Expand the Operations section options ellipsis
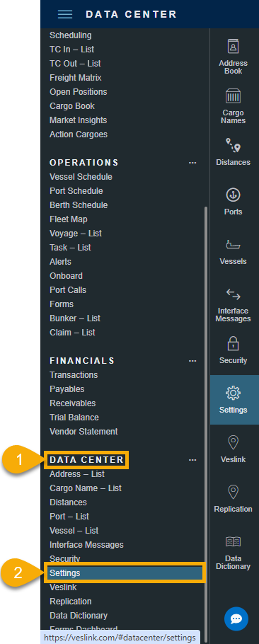This screenshot has height=644, width=259. click(192, 163)
